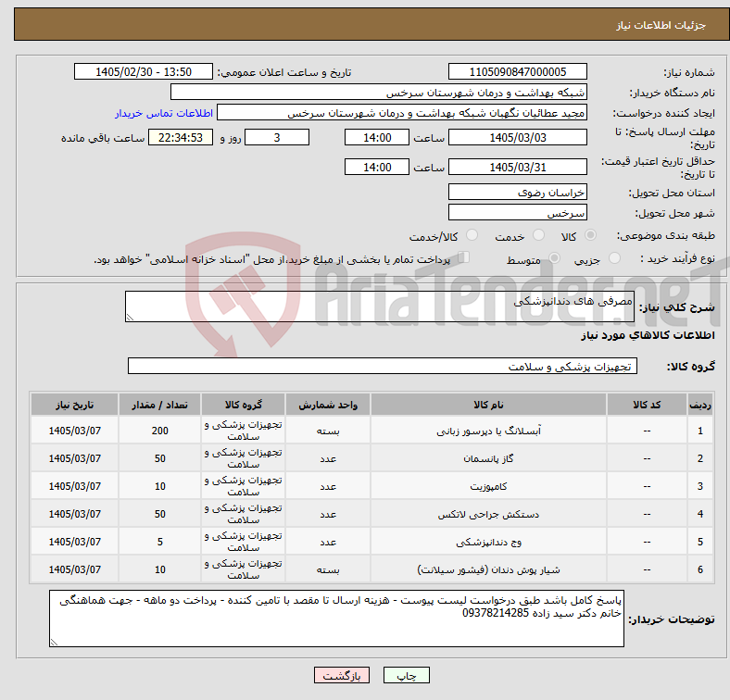The height and width of the screenshot is (700, 730).
Task: Click the request creator name field
Action: [x=402, y=113]
